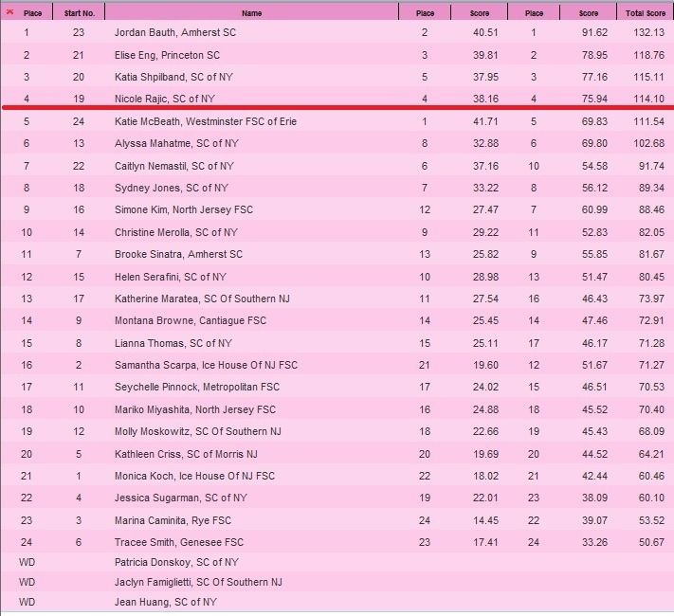Select Marina Caminita, Rye FSC
The height and width of the screenshot is (616, 674).
coord(173,520)
